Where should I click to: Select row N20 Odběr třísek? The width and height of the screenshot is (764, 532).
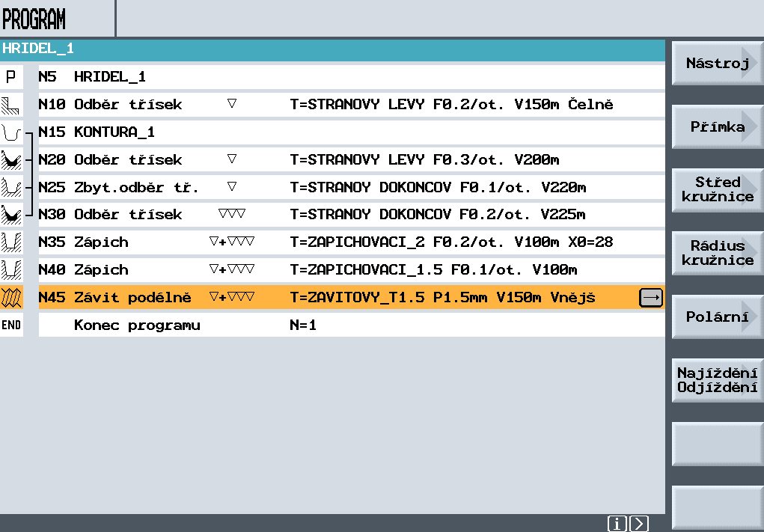[351, 160]
